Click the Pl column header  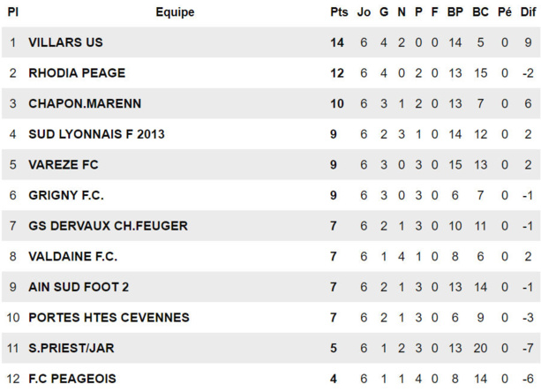pyautogui.click(x=13, y=12)
